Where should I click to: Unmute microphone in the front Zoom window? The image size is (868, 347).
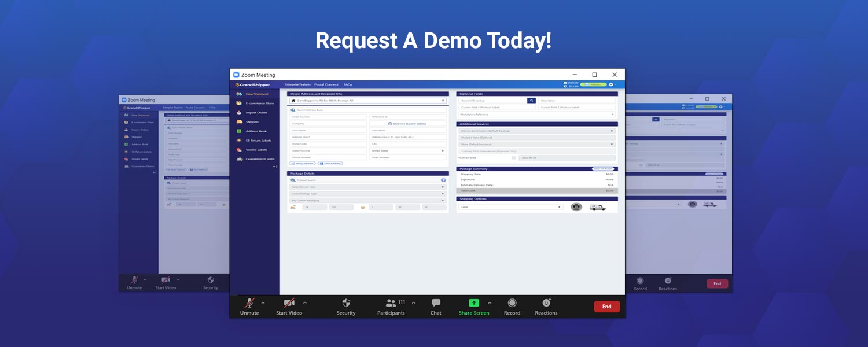pyautogui.click(x=249, y=307)
